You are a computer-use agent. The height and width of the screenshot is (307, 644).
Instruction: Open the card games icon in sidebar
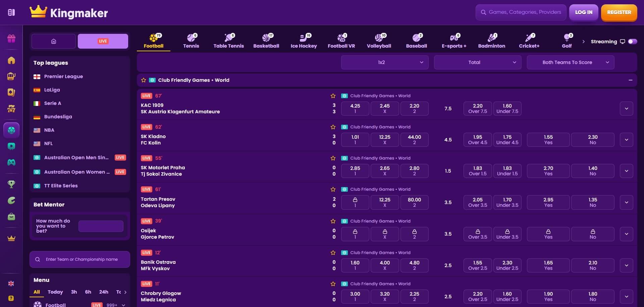(11, 93)
